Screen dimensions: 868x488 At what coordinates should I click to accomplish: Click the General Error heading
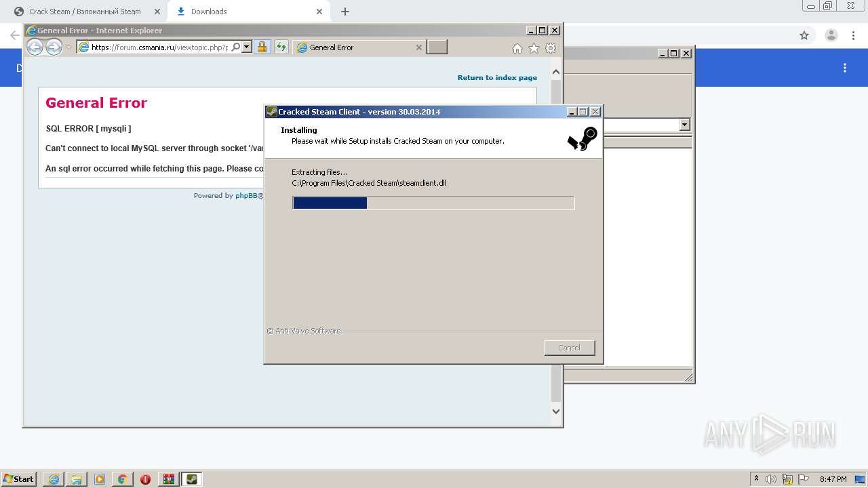point(96,103)
